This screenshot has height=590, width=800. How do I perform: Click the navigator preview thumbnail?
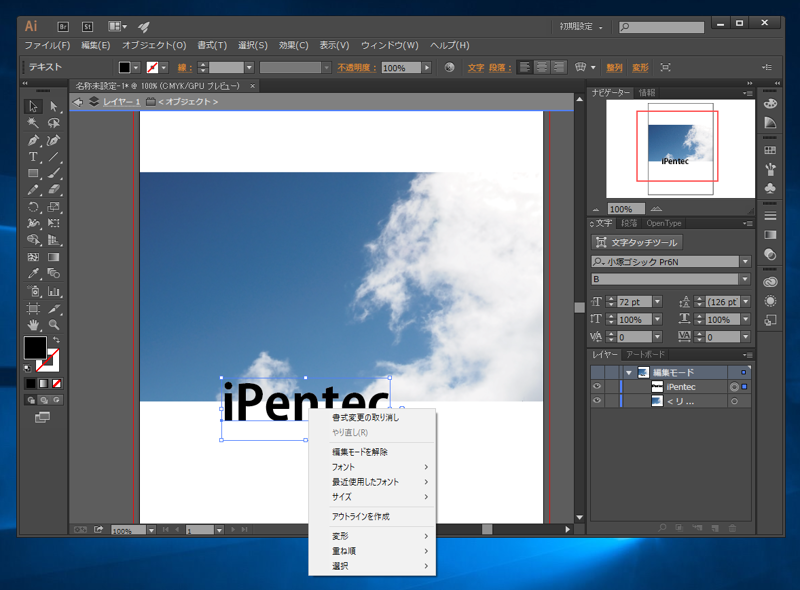(x=680, y=149)
